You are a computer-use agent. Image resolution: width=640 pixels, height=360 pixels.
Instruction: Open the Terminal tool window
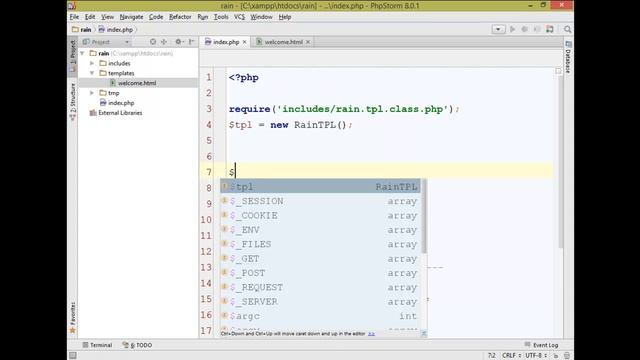coord(97,345)
